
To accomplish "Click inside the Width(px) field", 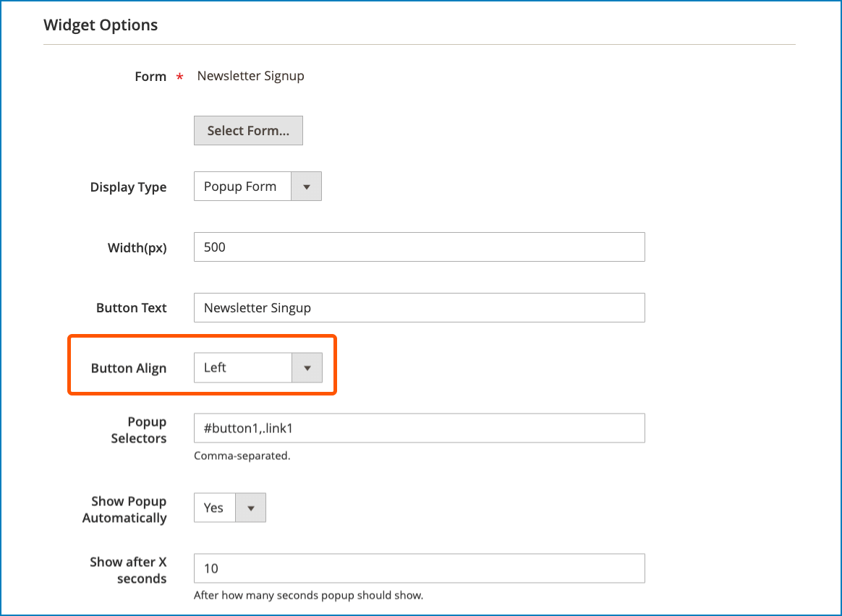I will tap(420, 247).
